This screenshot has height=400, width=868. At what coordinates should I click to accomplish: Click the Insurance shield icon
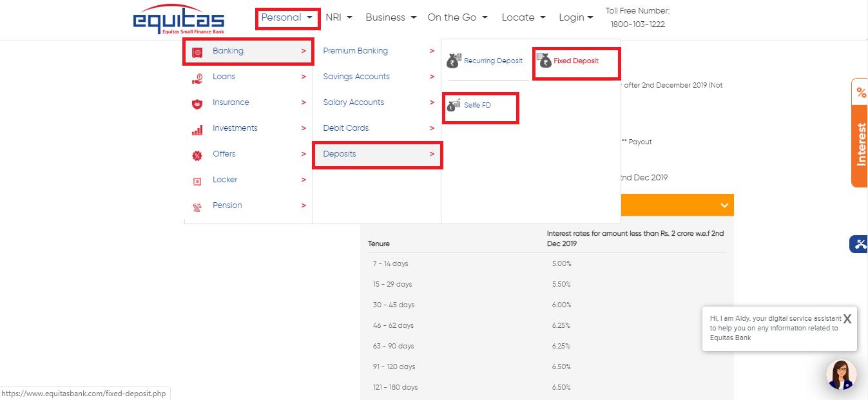coord(197,103)
